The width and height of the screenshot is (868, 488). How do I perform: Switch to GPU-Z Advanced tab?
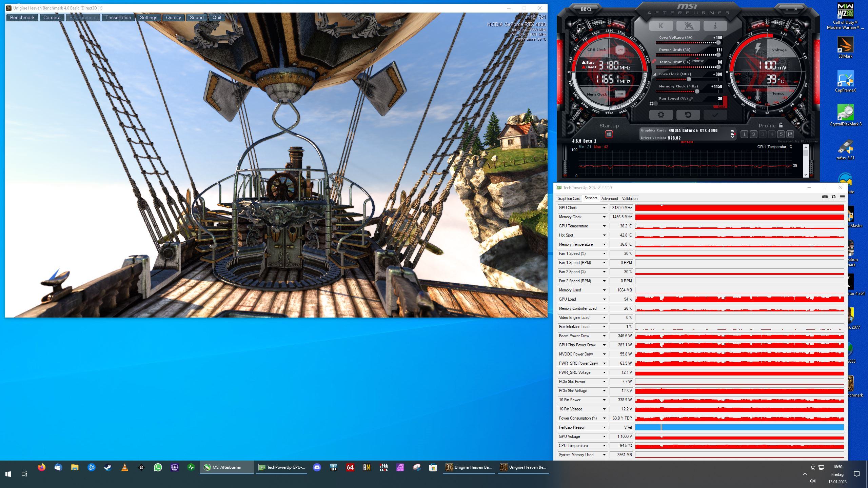(609, 199)
